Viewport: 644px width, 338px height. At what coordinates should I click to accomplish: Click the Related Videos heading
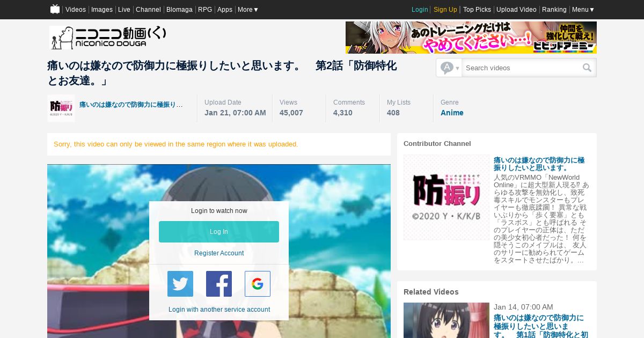431,292
